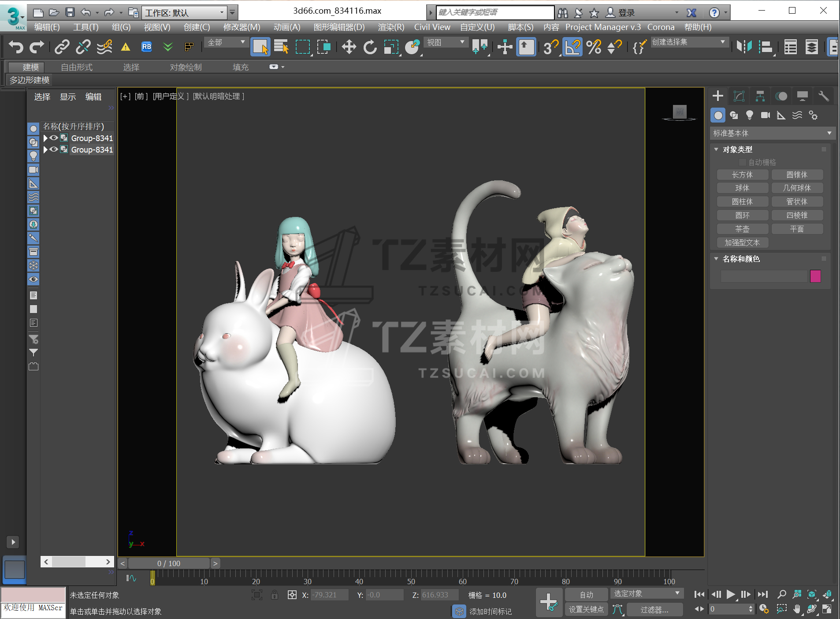Click the Undo arrow icon
Viewport: 840px width, 619px height.
[16, 47]
